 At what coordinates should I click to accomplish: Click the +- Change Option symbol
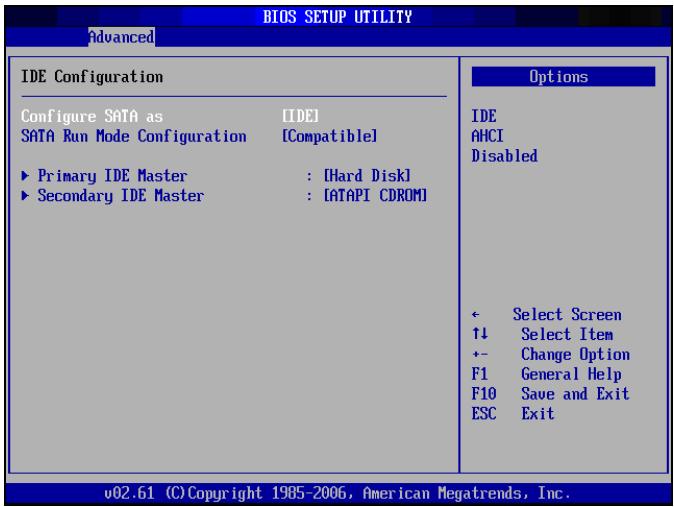tap(480, 354)
